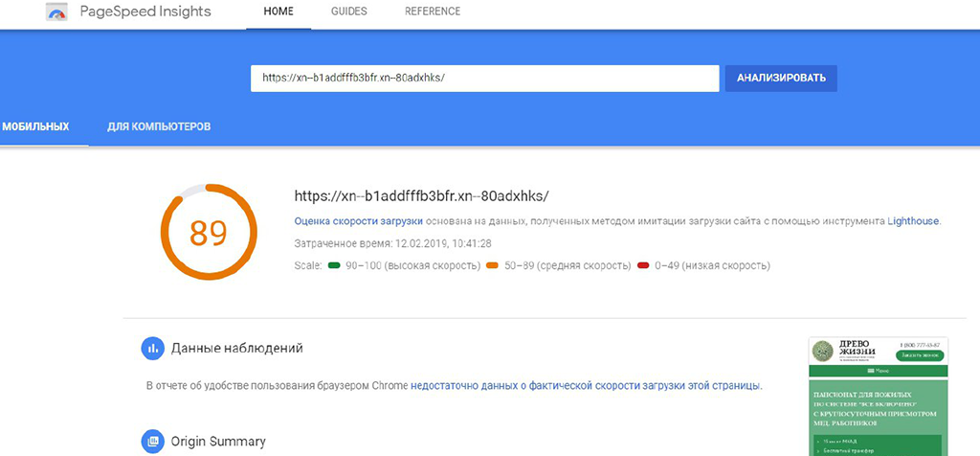Click the score circle showing 89

(209, 232)
